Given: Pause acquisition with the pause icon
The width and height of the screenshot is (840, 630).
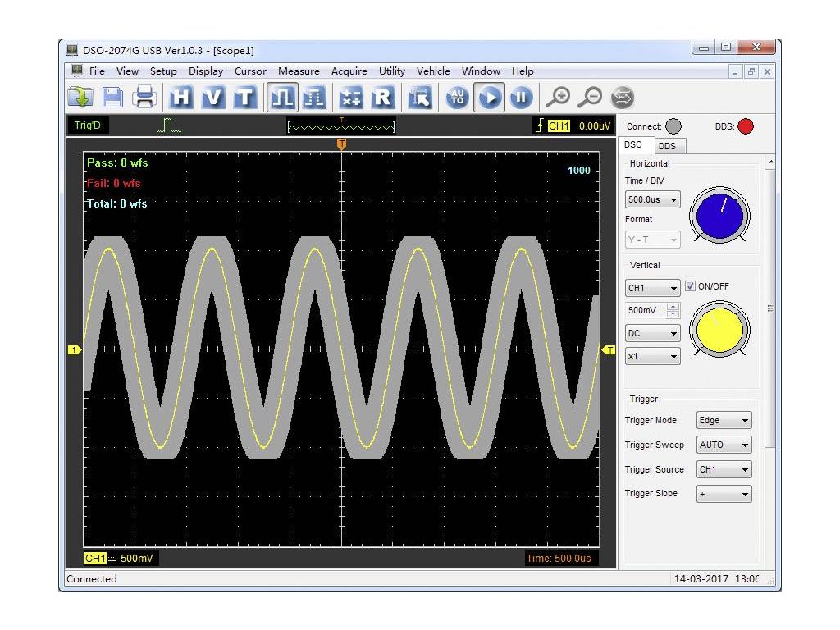Looking at the screenshot, I should pyautogui.click(x=521, y=98).
